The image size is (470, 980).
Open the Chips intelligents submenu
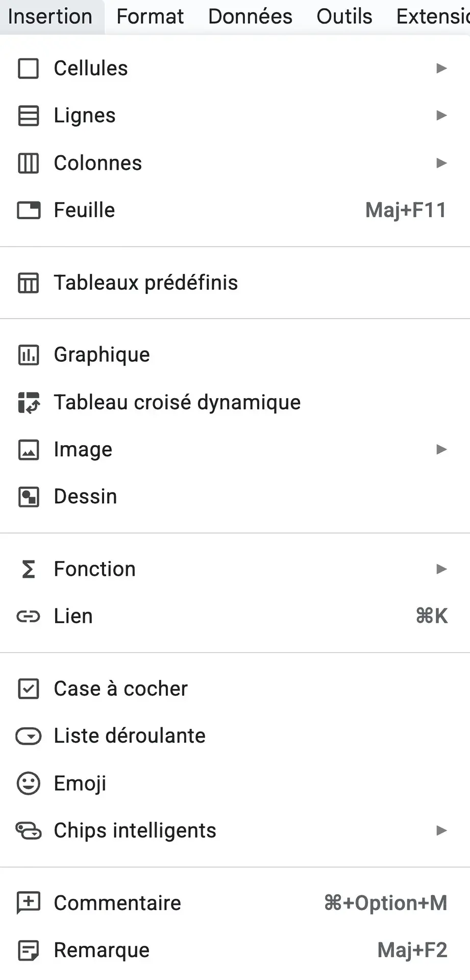[x=441, y=831]
